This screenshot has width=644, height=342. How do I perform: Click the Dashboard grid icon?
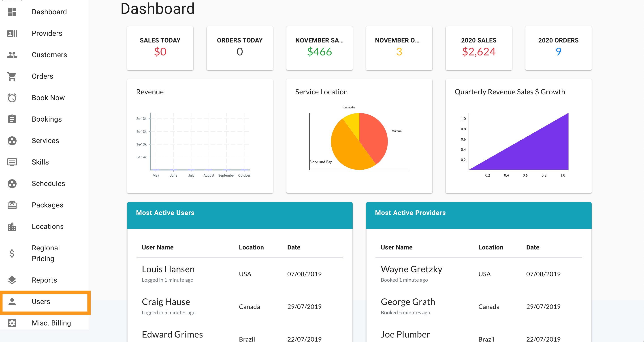point(12,12)
